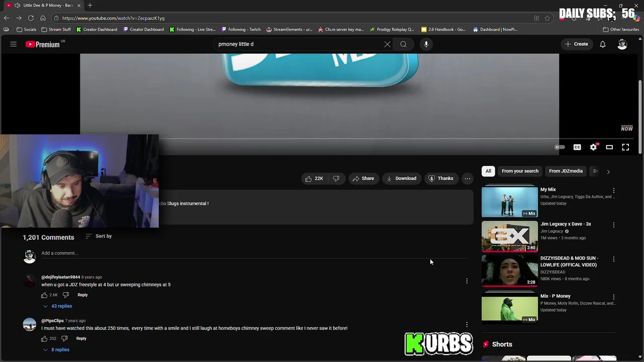Viewport: 644px width, 362px height.
Task: Go to the browser home page
Action: pyautogui.click(x=43, y=18)
